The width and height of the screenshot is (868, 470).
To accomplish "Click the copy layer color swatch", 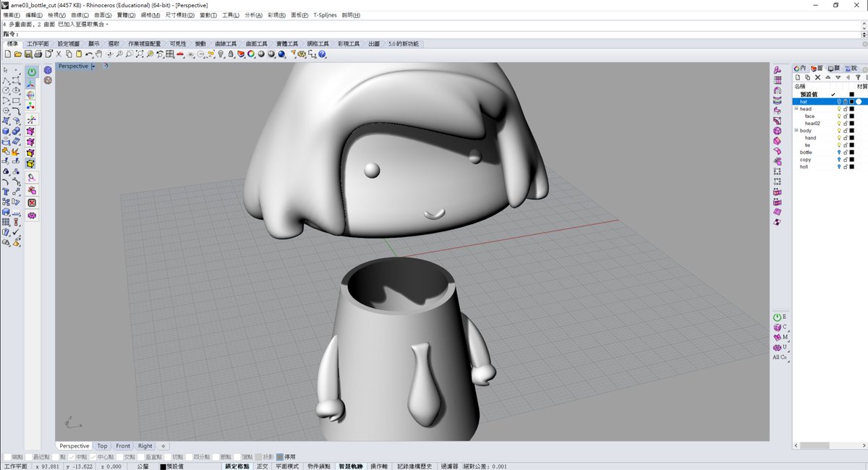I will coord(852,160).
